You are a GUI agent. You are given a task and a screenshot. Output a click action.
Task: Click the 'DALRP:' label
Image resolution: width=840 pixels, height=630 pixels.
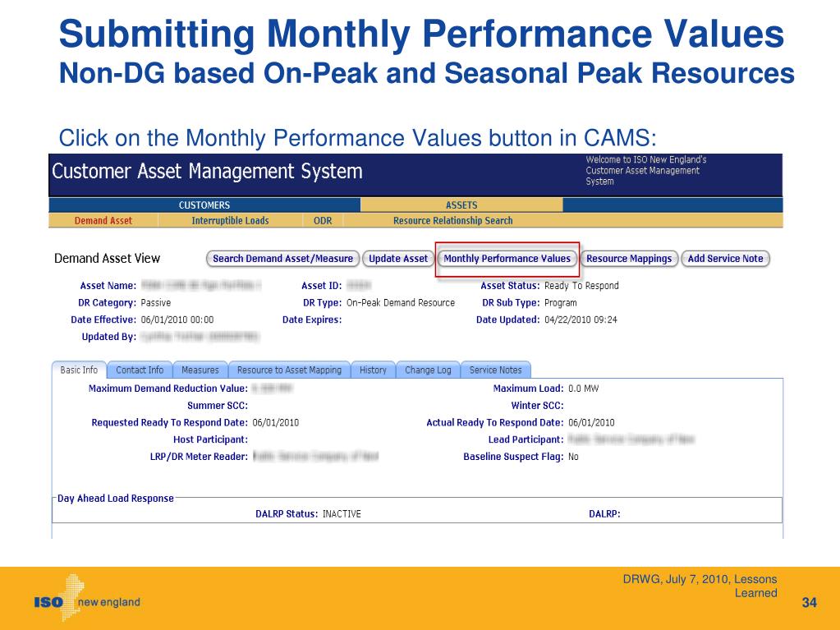[x=604, y=514]
